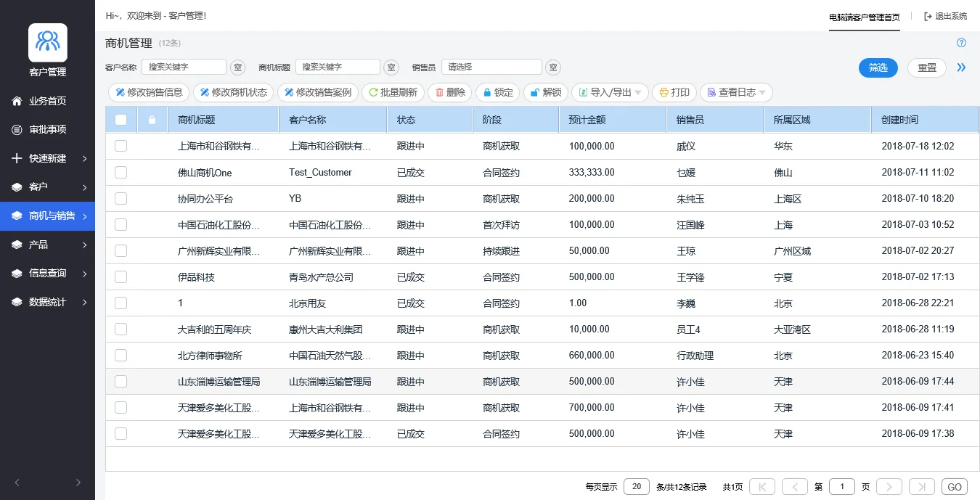The width and height of the screenshot is (980, 500).
Task: Select 商机与销售 in sidebar
Action: 47,216
